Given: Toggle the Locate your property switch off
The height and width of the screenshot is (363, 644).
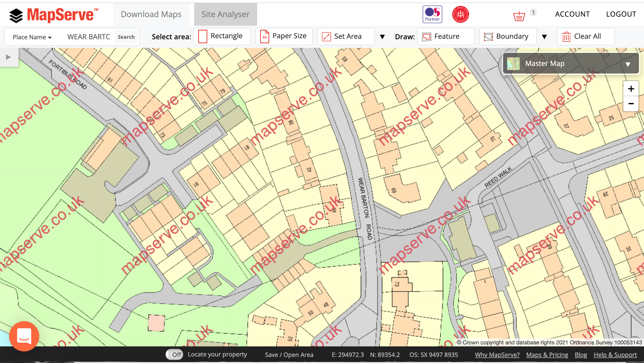Looking at the screenshot, I should tap(174, 354).
